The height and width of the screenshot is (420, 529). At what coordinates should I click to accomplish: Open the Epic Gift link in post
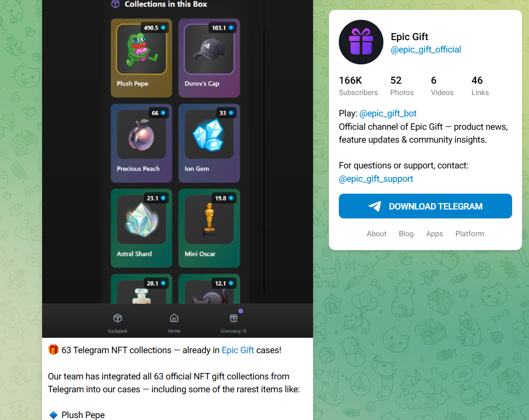238,350
